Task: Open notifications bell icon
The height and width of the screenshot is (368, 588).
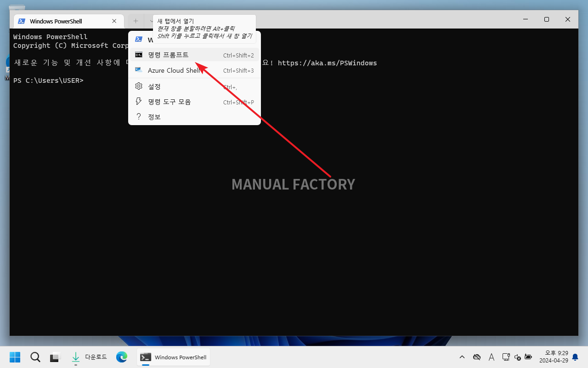Action: tap(575, 357)
